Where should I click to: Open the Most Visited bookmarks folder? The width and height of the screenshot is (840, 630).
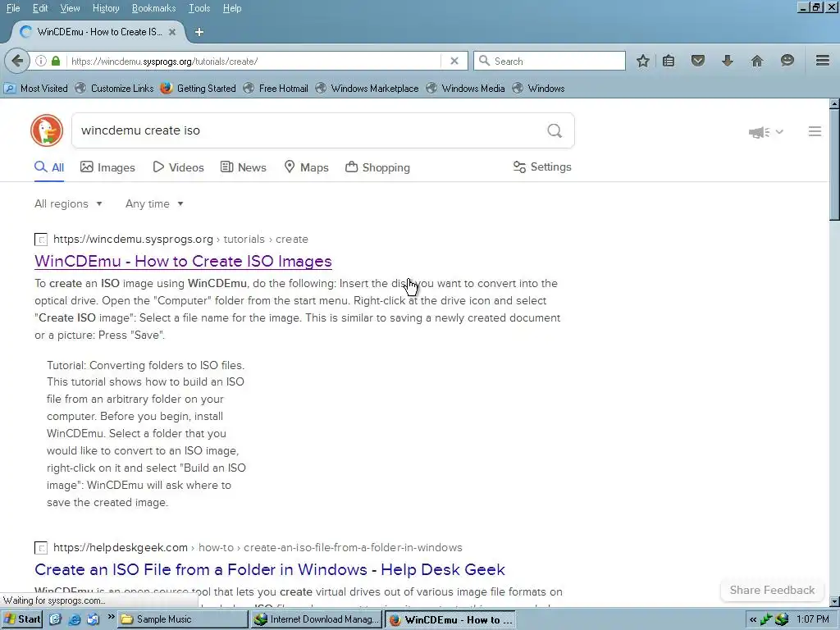(x=36, y=89)
